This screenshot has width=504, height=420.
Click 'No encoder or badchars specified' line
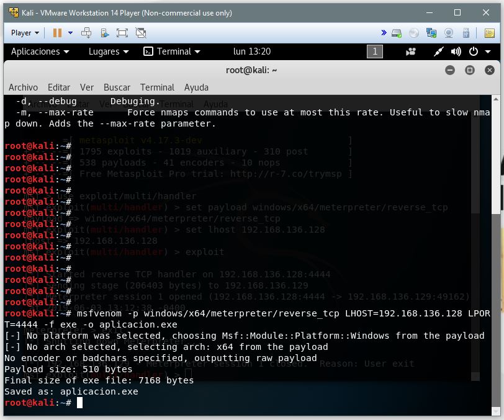click(x=161, y=358)
